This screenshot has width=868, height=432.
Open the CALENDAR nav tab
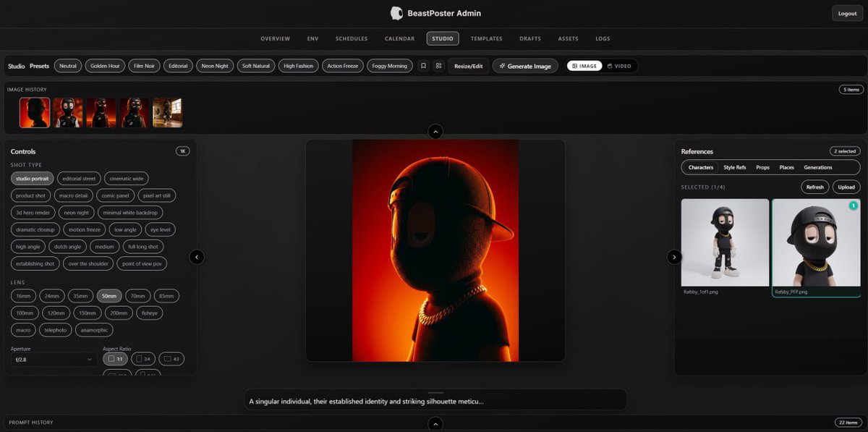click(x=400, y=38)
